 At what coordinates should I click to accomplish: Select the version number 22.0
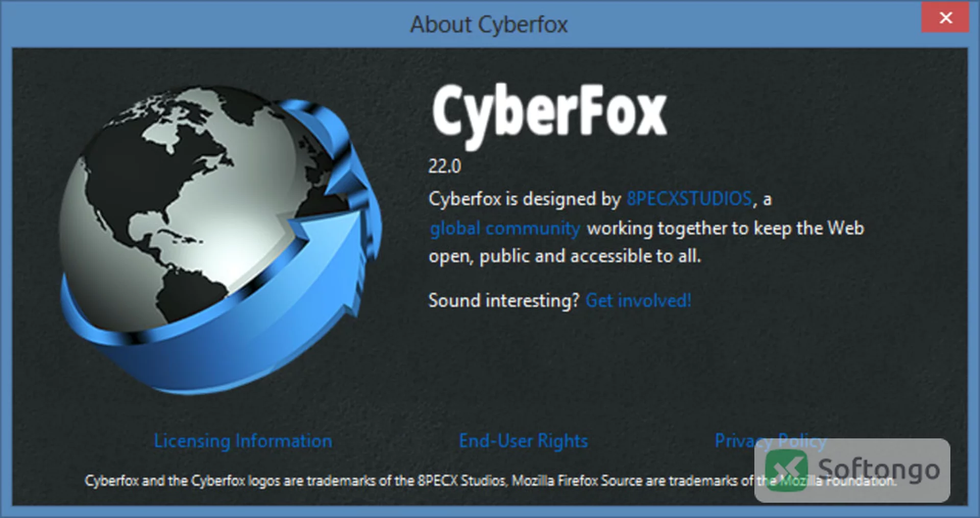click(x=445, y=166)
